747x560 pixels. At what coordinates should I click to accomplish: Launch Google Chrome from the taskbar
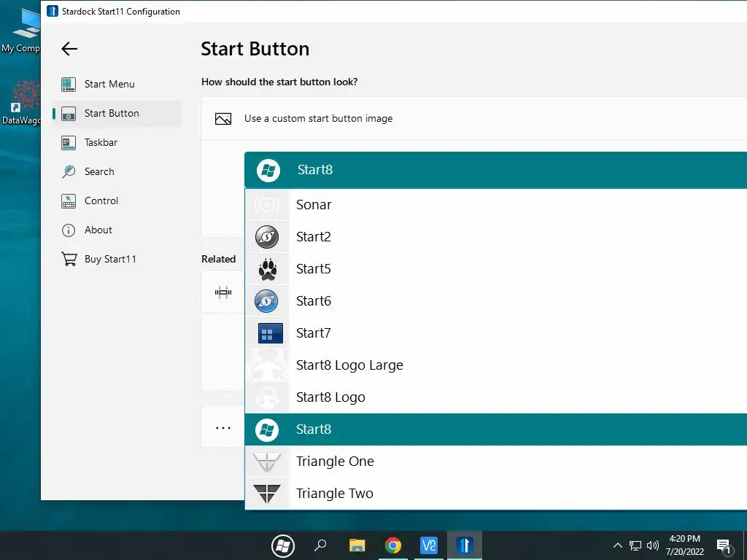393,545
